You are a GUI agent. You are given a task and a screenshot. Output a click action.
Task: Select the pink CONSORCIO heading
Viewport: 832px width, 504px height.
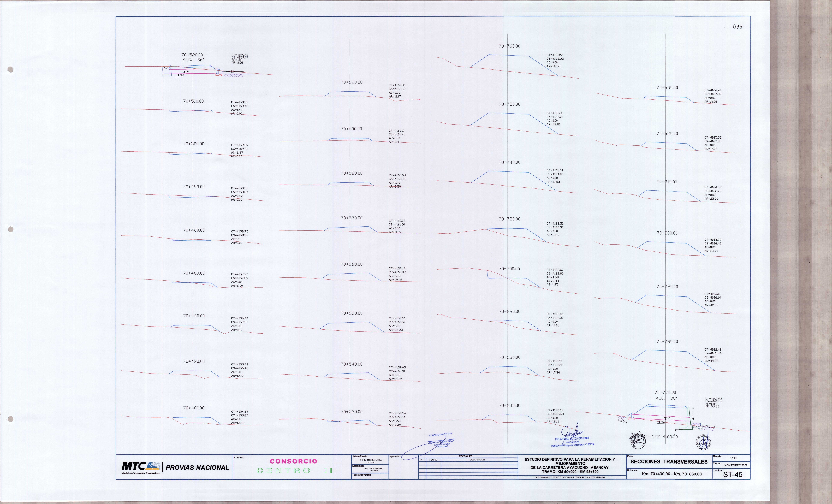293,461
